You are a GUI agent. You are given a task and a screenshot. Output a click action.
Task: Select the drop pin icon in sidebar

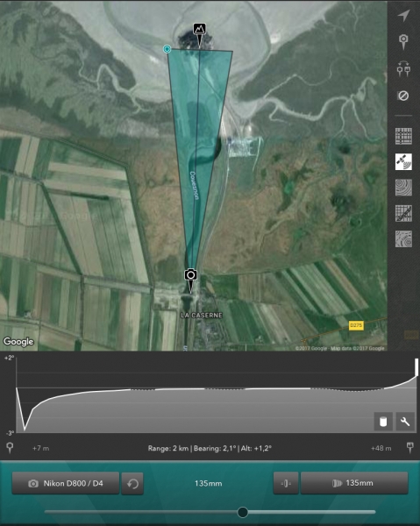(x=403, y=41)
